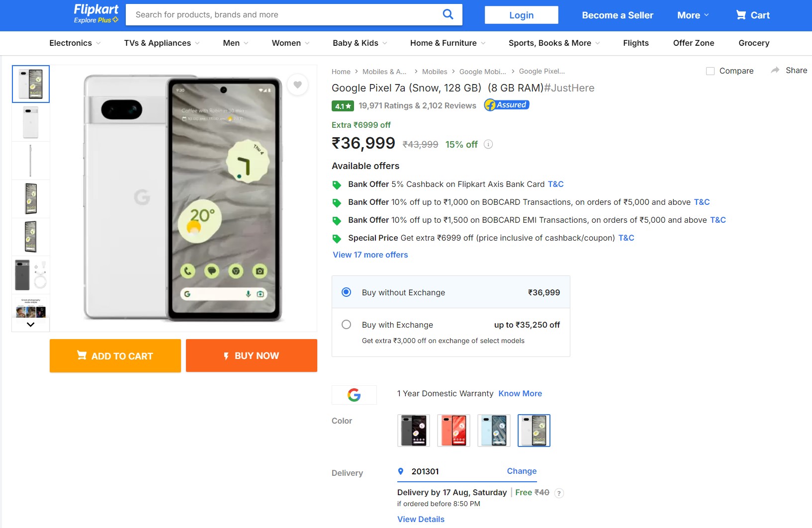Screen dimensions: 812x528
Task: Click the search magnifier icon
Action: (x=448, y=14)
